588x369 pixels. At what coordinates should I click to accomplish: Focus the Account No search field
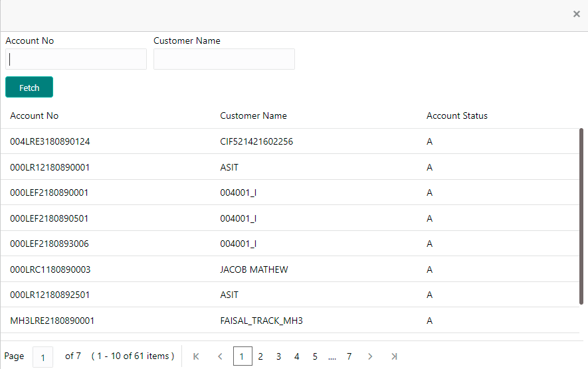(76, 59)
